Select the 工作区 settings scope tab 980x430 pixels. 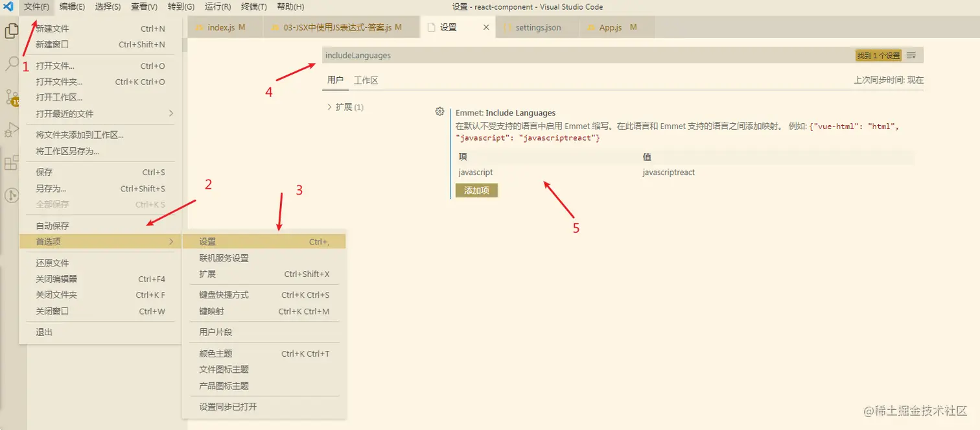pyautogui.click(x=366, y=80)
